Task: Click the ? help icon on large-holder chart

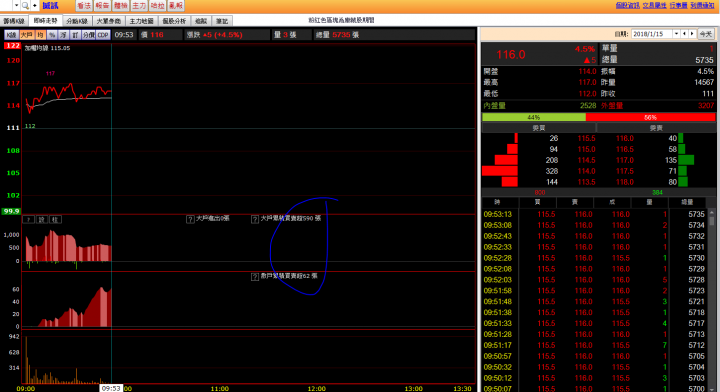Action: [x=28, y=219]
